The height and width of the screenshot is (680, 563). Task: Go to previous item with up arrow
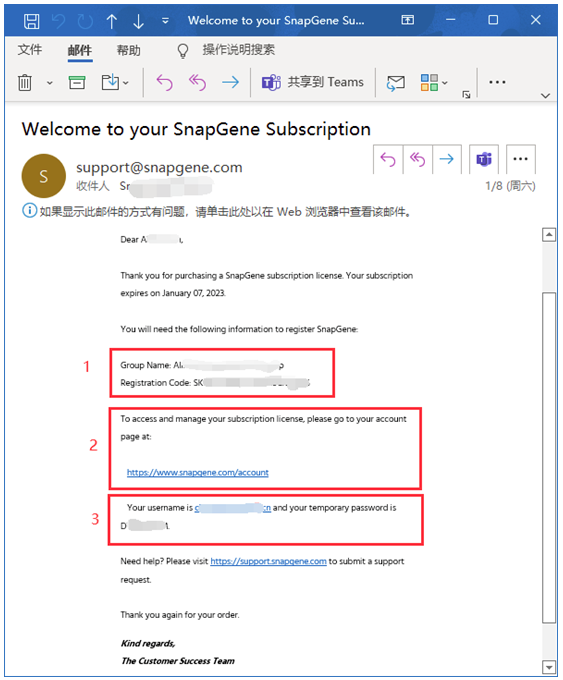coord(111,20)
